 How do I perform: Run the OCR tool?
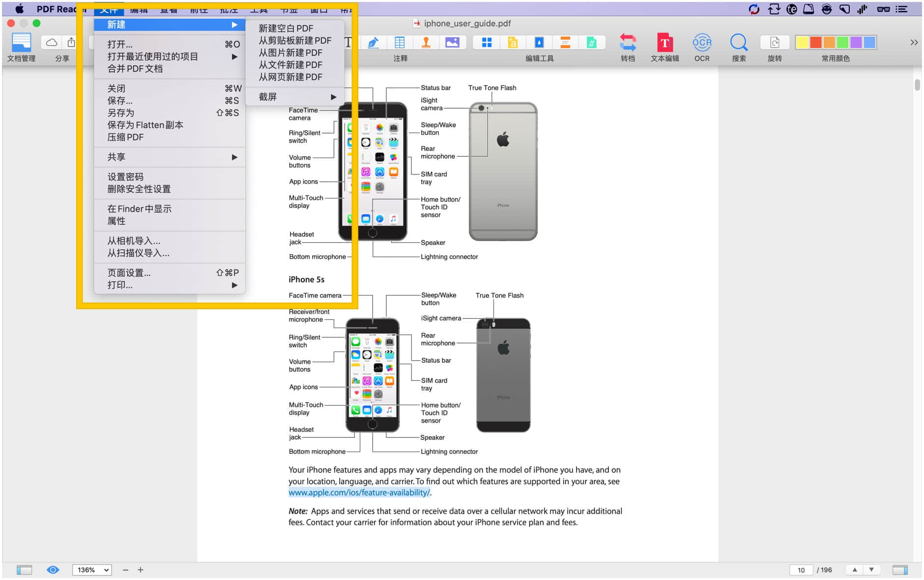pyautogui.click(x=702, y=47)
